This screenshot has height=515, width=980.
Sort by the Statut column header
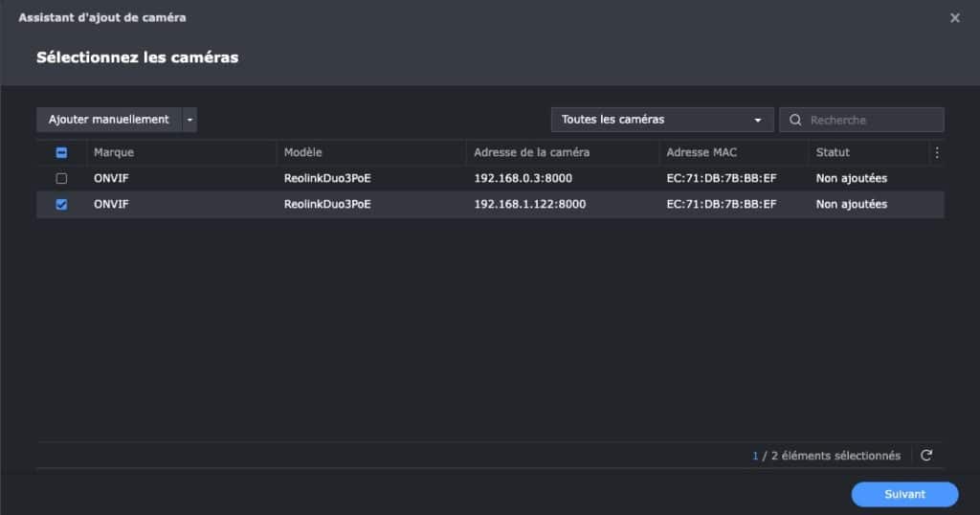tap(833, 152)
